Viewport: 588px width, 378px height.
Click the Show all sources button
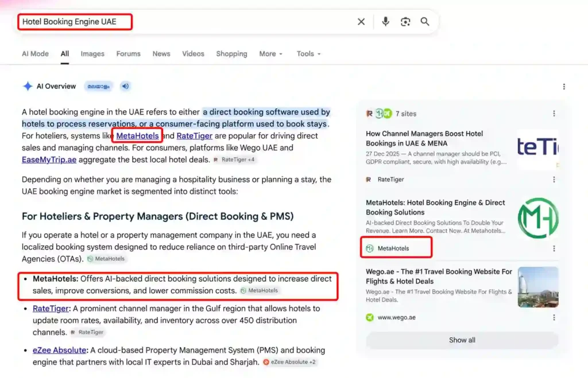[x=462, y=340]
